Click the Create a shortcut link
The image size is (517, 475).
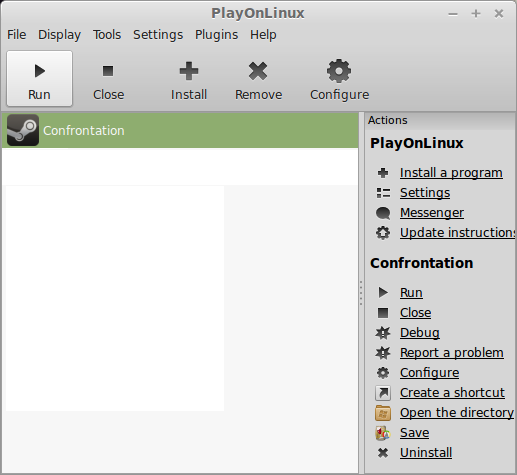(x=452, y=393)
